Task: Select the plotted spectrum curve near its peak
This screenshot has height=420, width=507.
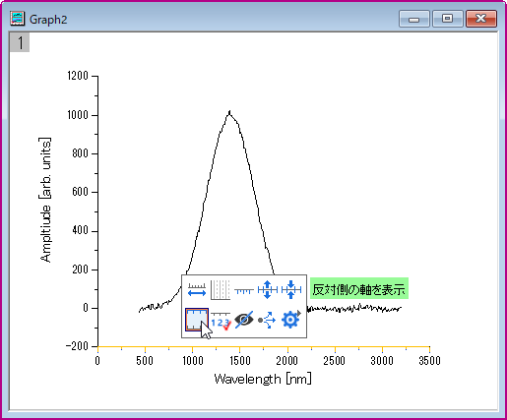Action: (229, 113)
